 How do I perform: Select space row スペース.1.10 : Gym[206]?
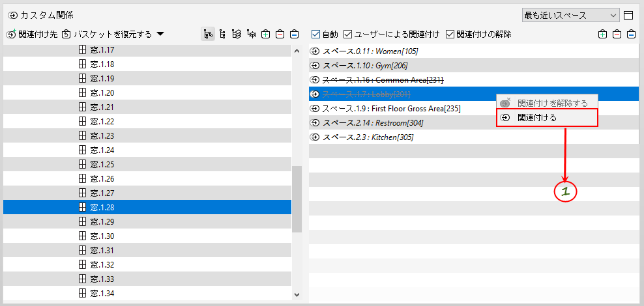tap(474, 65)
